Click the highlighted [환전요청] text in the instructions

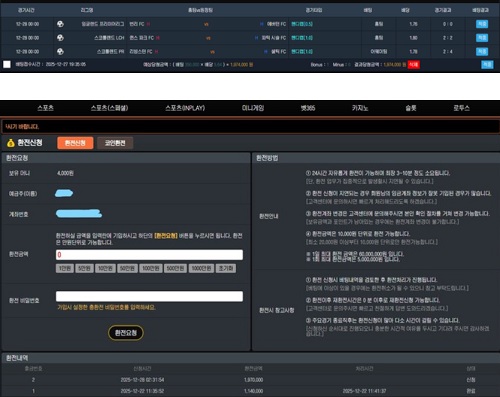click(x=166, y=236)
